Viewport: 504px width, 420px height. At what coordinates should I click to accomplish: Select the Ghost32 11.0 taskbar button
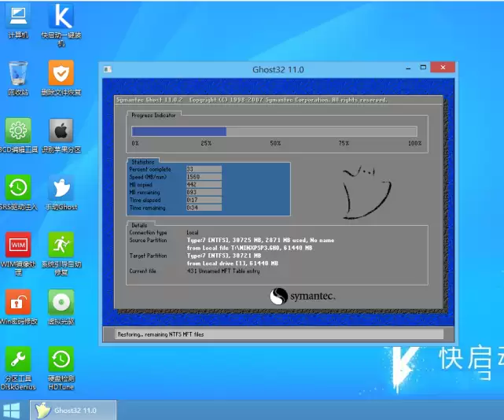pos(73,411)
